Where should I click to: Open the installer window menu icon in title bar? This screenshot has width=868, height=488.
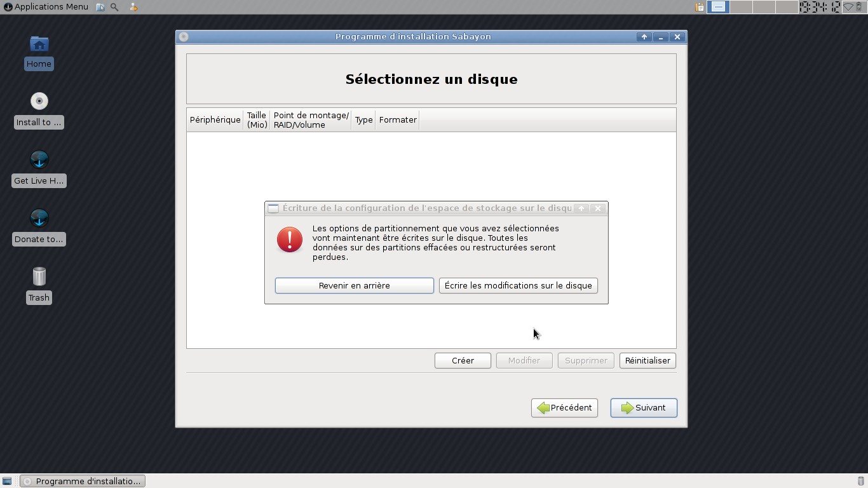(184, 37)
